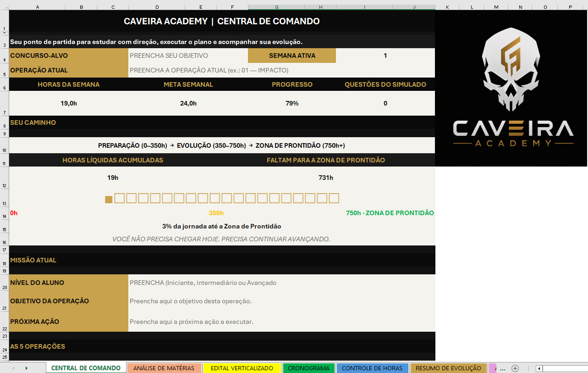Select the PRÓXIMA AÇÃO label cell

click(69, 322)
